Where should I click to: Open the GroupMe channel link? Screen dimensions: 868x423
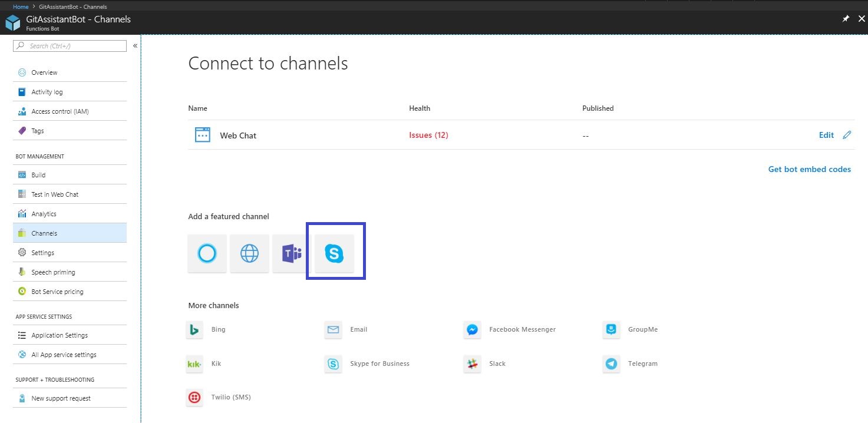pyautogui.click(x=643, y=329)
